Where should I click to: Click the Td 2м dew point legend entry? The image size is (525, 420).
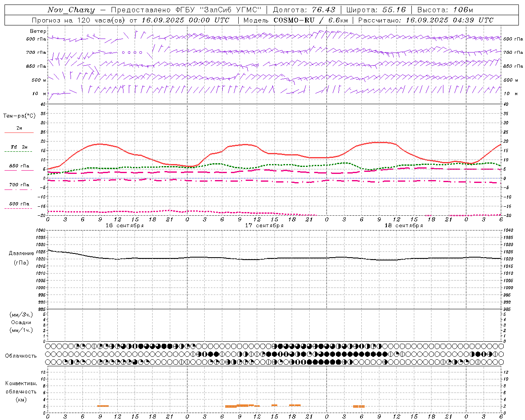pyautogui.click(x=19, y=147)
